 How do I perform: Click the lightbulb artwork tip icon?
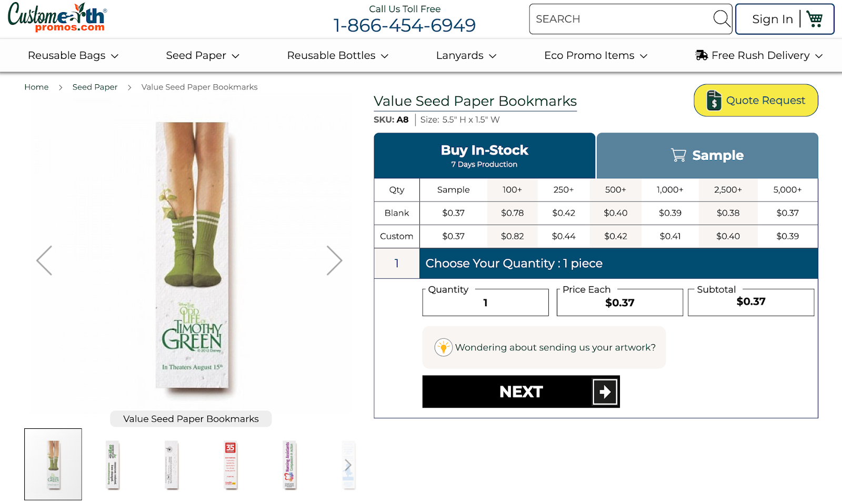pos(444,347)
